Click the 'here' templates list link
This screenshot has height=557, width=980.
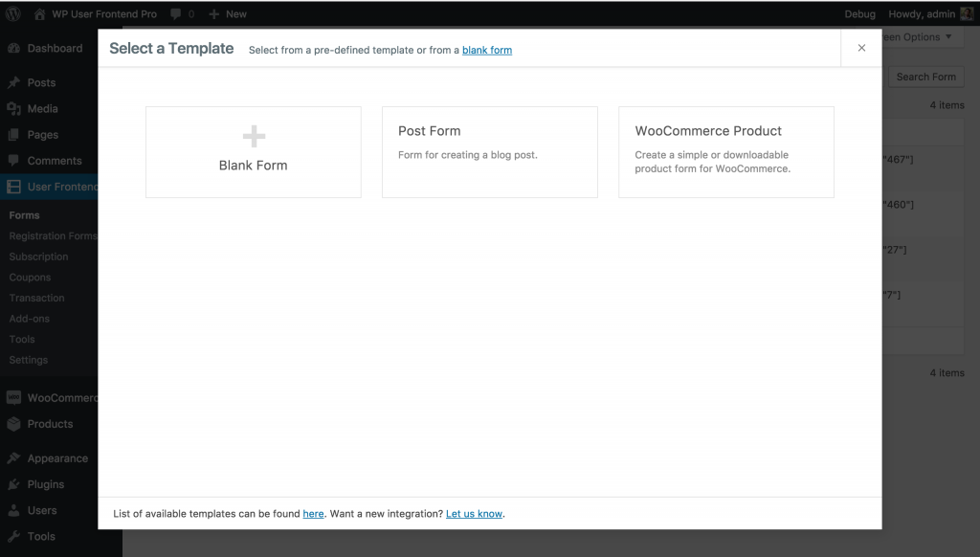(313, 513)
